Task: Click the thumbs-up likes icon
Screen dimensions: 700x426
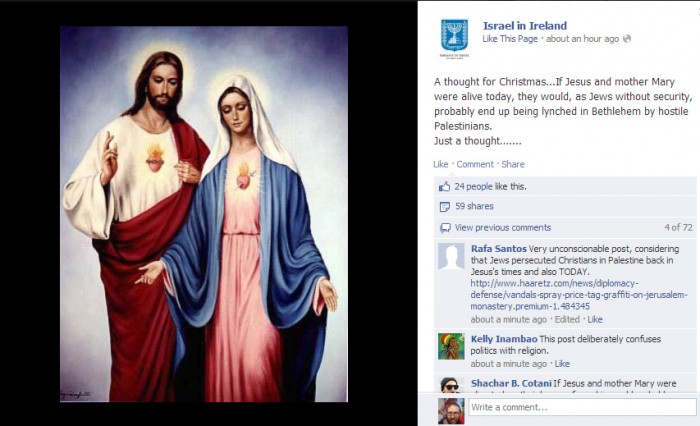Action: click(x=444, y=187)
